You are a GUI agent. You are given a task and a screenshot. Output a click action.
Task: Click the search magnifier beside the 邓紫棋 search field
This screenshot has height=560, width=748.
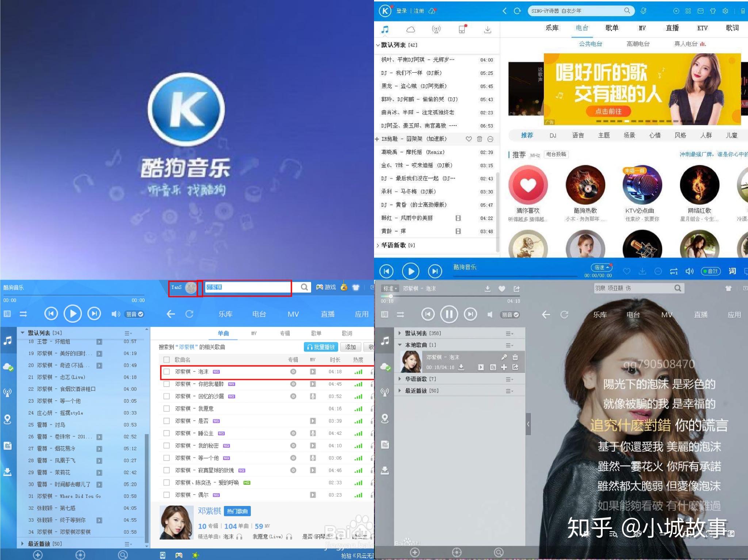click(304, 287)
